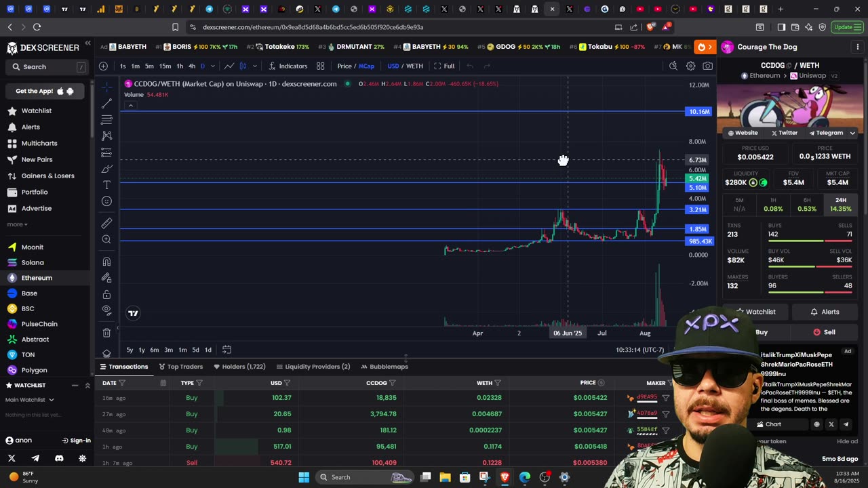
Task: Open token Website link
Action: pos(743,133)
